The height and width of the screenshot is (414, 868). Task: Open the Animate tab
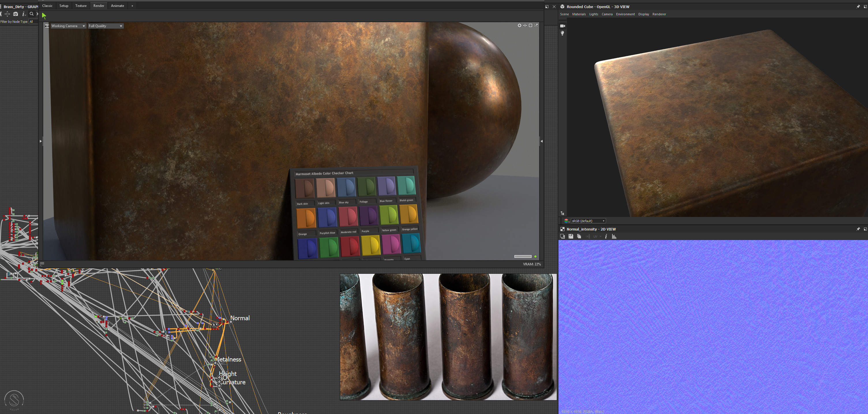(x=118, y=6)
